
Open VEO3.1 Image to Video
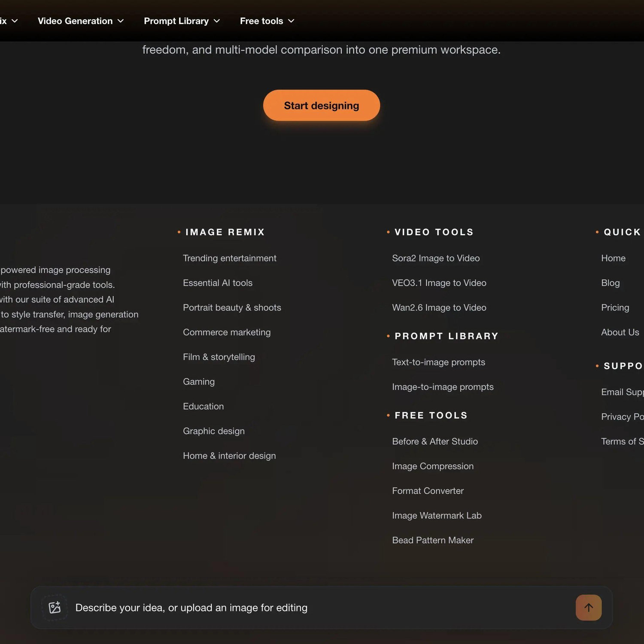click(439, 283)
